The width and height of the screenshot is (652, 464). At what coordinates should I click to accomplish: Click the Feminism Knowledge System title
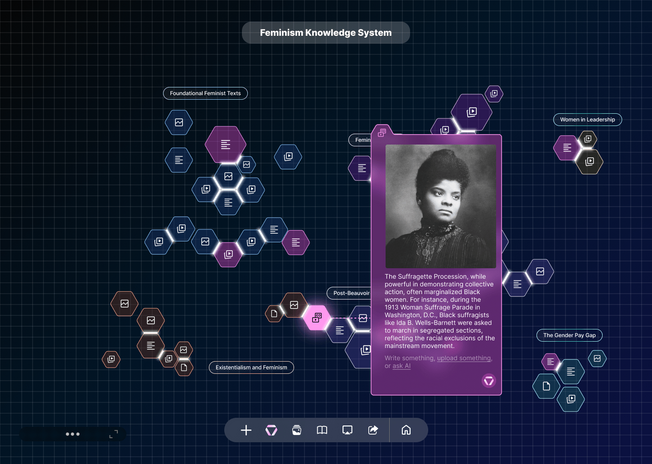point(326,32)
